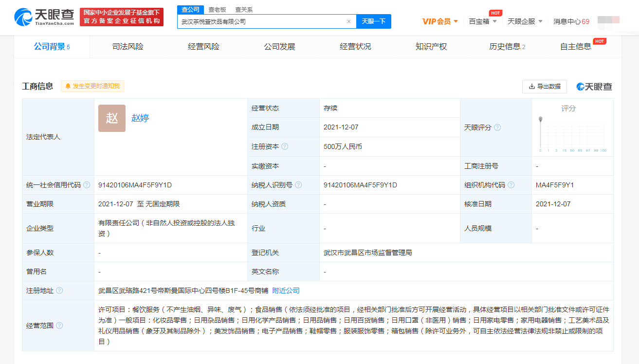Click into the company search input field
Viewport: 639px width, 364px height.
tap(260, 21)
